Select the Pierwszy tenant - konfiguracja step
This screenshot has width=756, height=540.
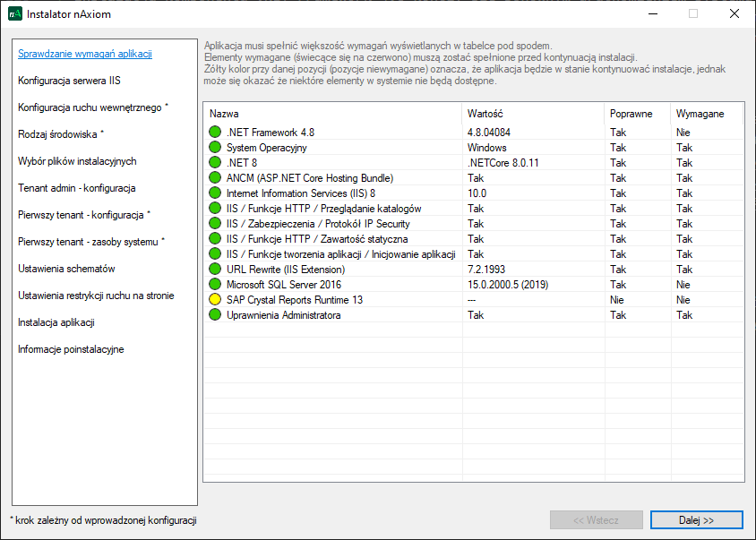(84, 215)
